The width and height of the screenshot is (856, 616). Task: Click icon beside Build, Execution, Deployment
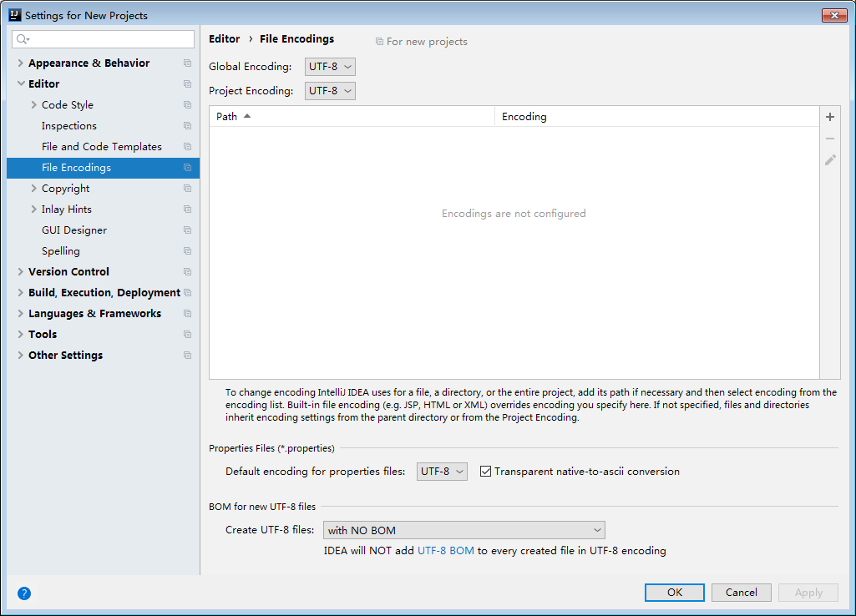pyautogui.click(x=187, y=293)
